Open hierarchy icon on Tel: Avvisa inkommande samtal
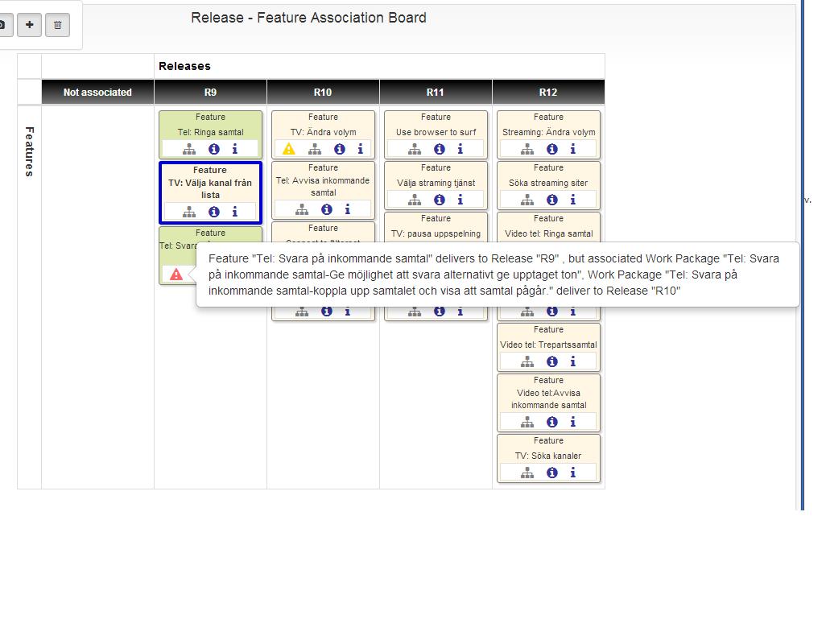This screenshot has height=644, width=826. pos(302,209)
